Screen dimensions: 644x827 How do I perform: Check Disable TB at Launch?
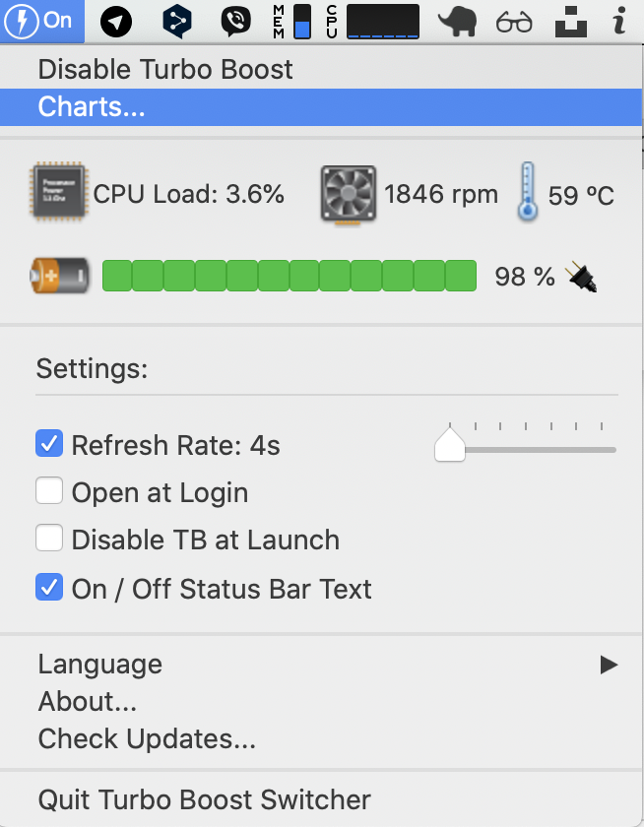pos(49,540)
